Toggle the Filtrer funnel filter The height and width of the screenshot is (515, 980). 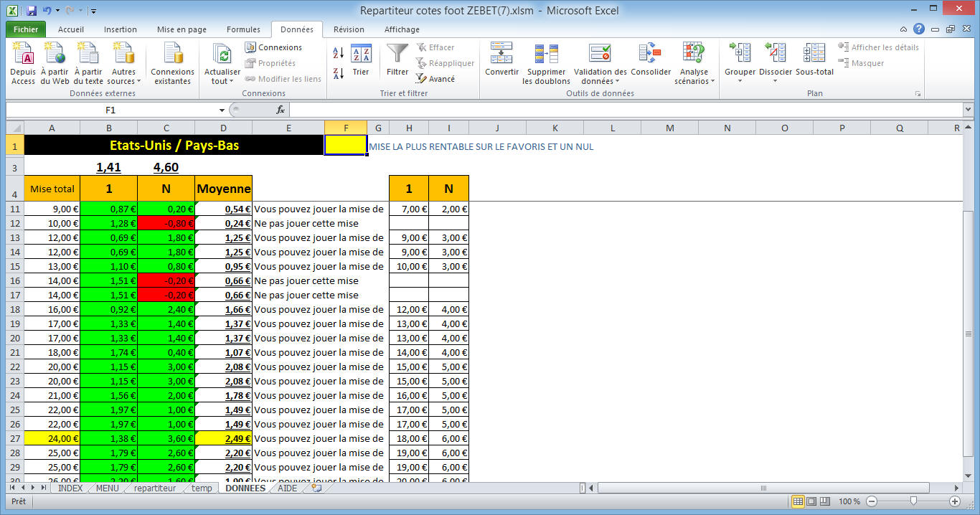point(397,61)
